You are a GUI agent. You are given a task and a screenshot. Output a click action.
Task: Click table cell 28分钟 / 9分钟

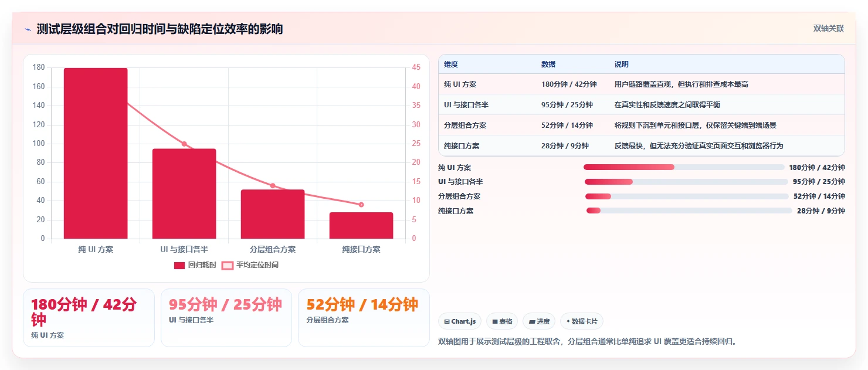565,146
